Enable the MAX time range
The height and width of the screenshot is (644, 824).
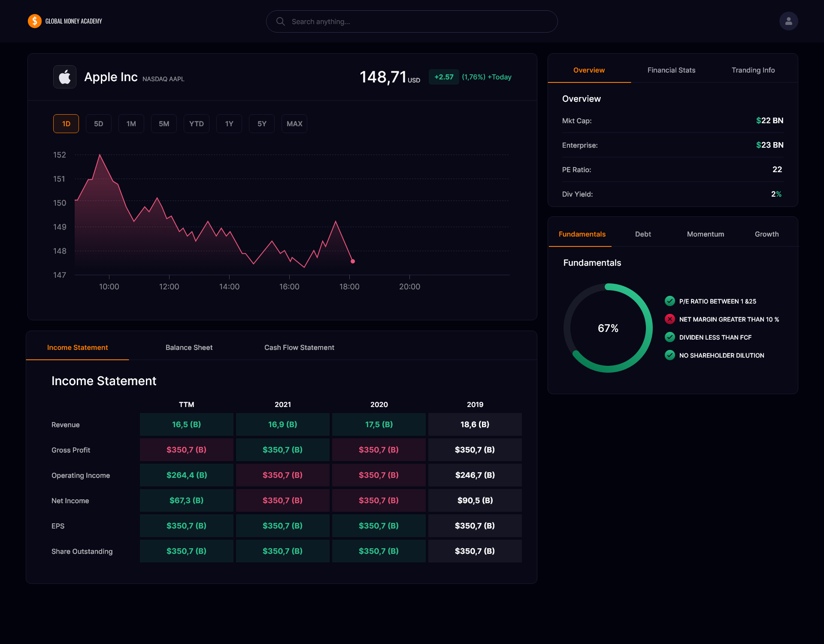point(294,124)
